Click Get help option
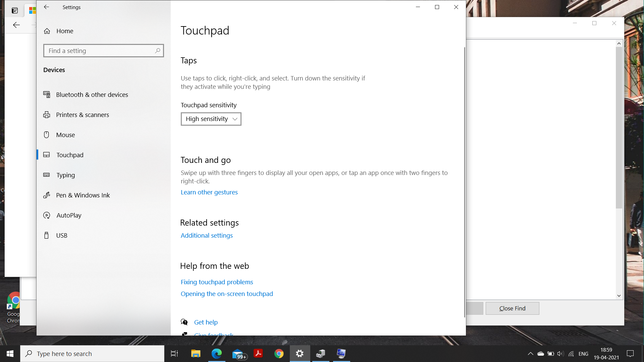Viewport: 644px width, 362px height. click(206, 322)
